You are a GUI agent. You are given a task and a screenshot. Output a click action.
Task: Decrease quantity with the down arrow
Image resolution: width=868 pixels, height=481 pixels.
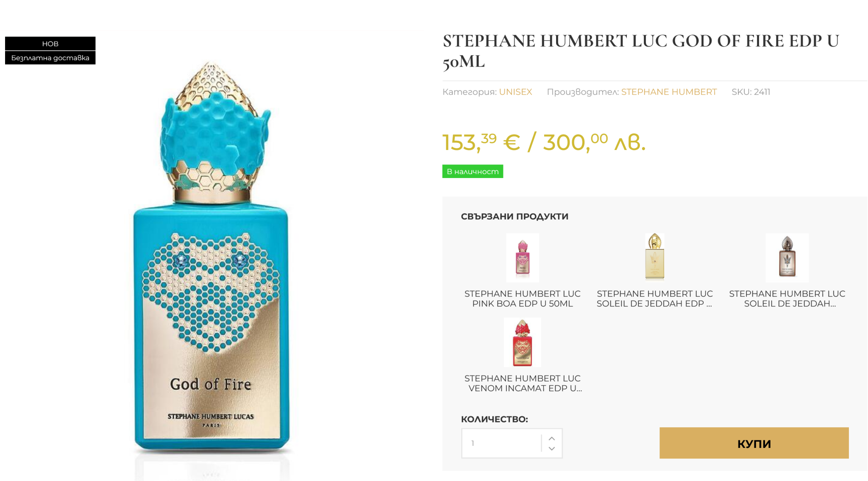click(x=551, y=448)
